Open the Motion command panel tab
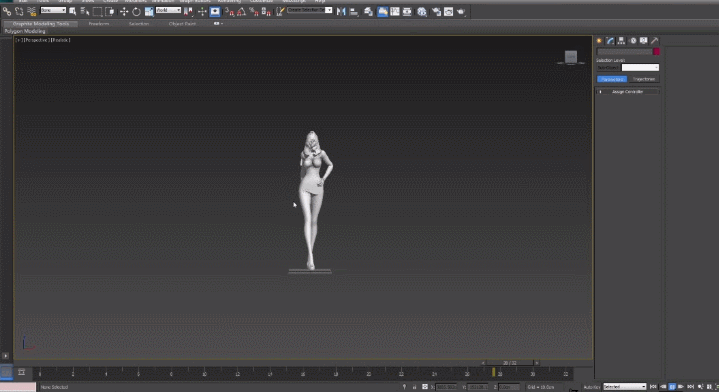719x392 pixels. pos(633,41)
